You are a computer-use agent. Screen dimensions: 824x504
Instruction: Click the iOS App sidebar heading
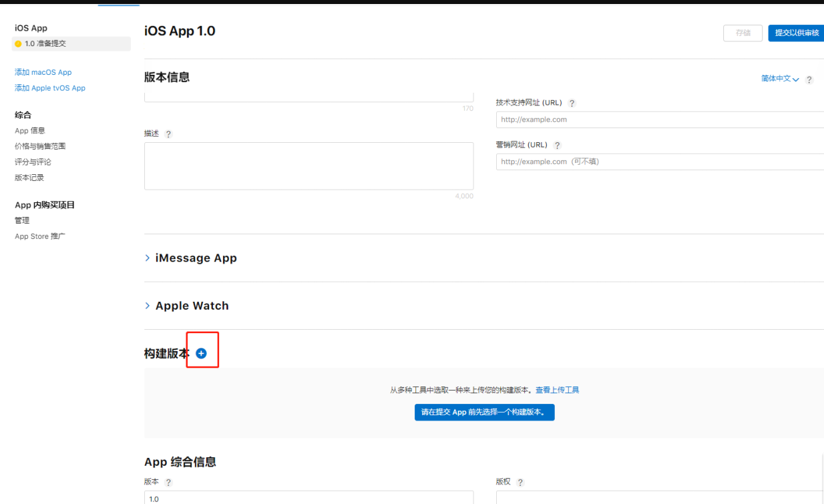click(31, 28)
